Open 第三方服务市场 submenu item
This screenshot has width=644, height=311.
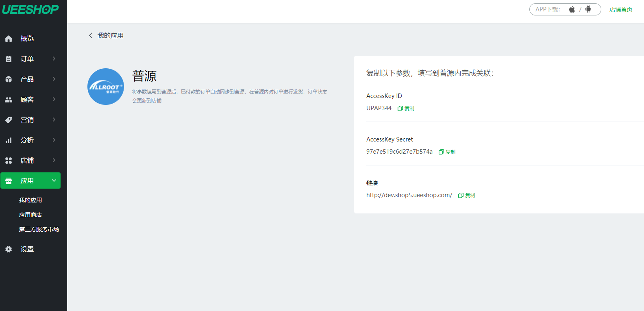[x=39, y=229]
